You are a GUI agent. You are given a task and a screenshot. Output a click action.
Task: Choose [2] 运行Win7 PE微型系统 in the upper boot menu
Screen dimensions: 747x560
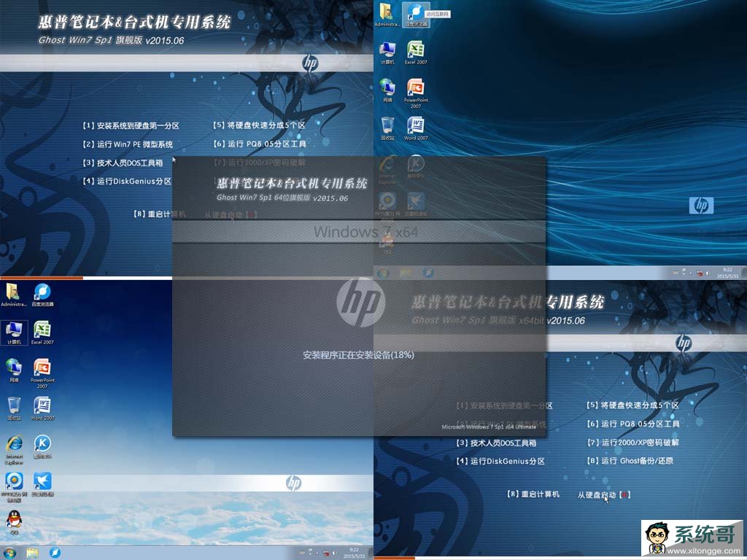coord(128,144)
